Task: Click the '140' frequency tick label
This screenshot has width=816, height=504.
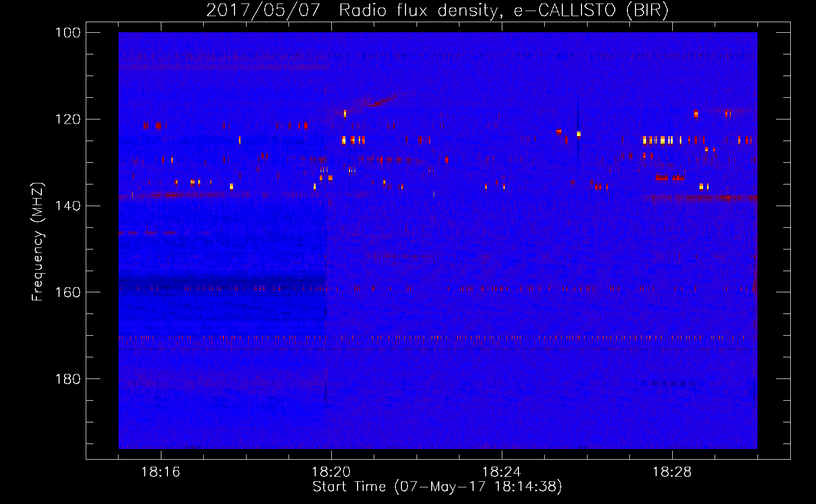Action: pyautogui.click(x=68, y=206)
